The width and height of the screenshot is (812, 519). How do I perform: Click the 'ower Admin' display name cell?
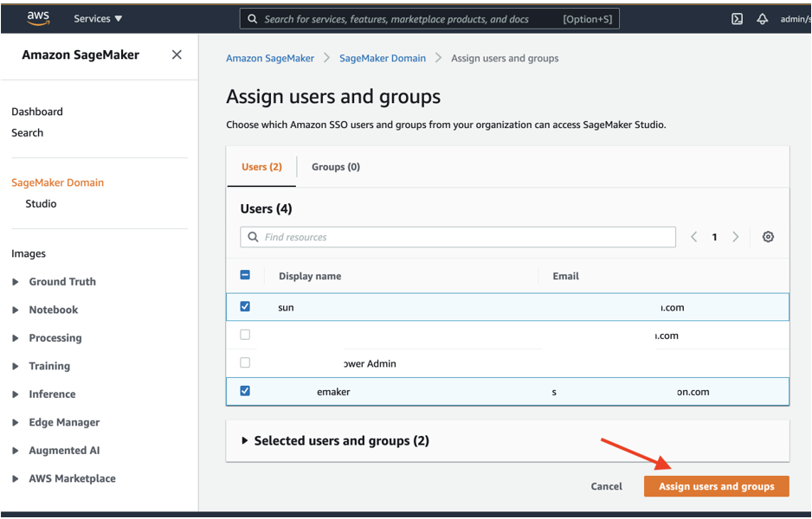click(x=370, y=364)
